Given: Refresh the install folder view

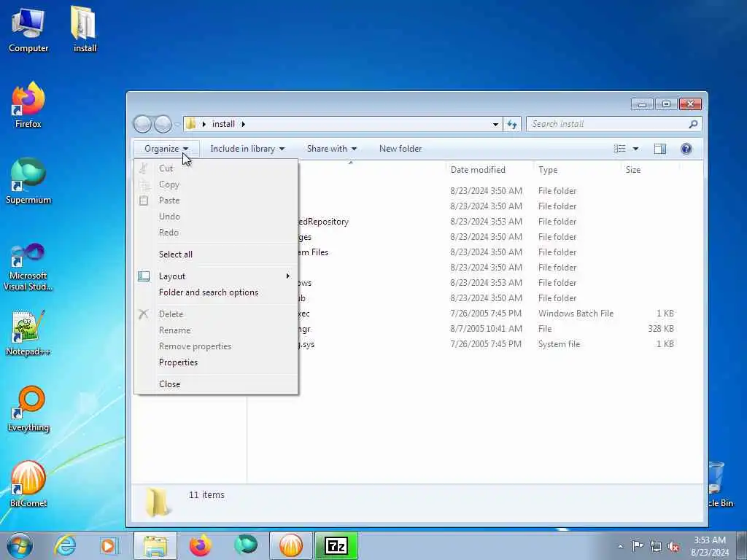Looking at the screenshot, I should pyautogui.click(x=512, y=124).
